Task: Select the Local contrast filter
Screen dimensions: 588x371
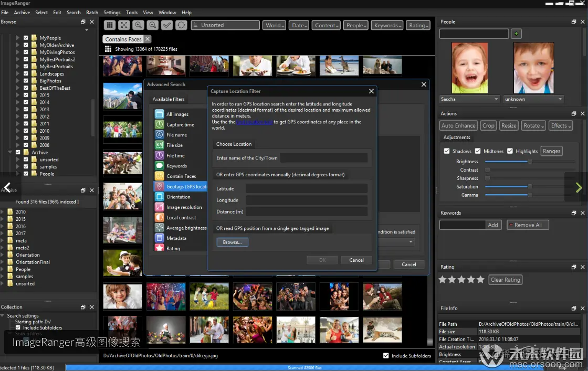Action: click(180, 218)
